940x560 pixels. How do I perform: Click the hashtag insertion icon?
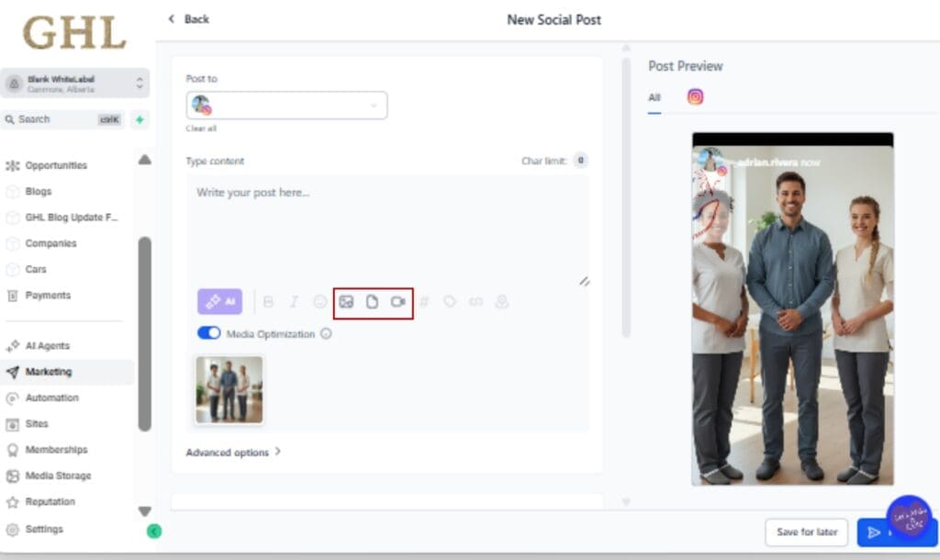(424, 301)
